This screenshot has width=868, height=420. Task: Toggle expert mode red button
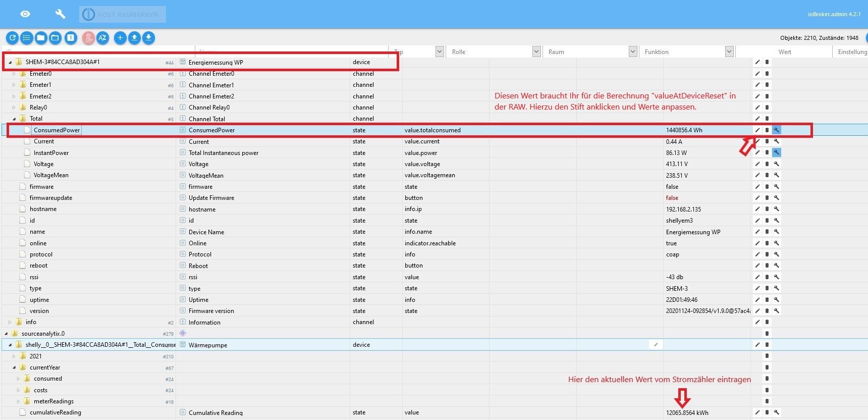88,37
